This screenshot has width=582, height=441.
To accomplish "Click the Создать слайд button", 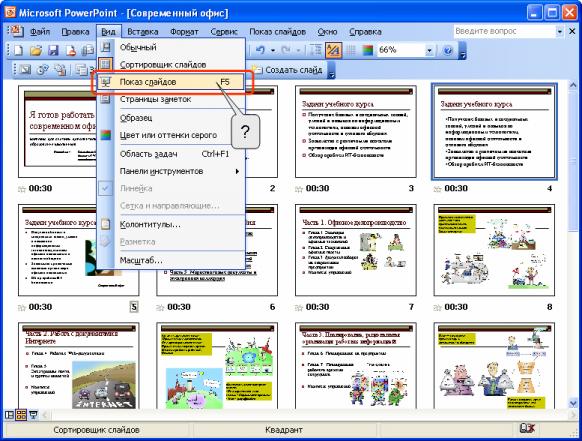I will coord(287,70).
